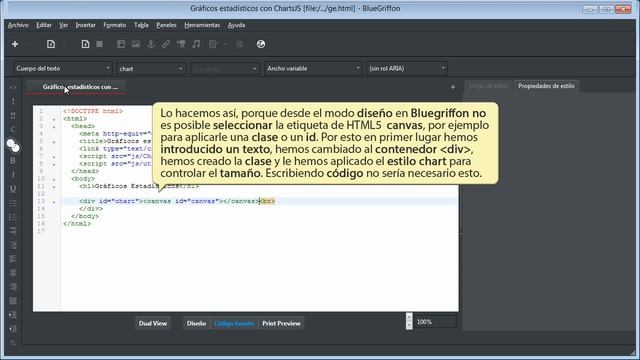Click the highlighted <br> tag in the code

pos(268,201)
